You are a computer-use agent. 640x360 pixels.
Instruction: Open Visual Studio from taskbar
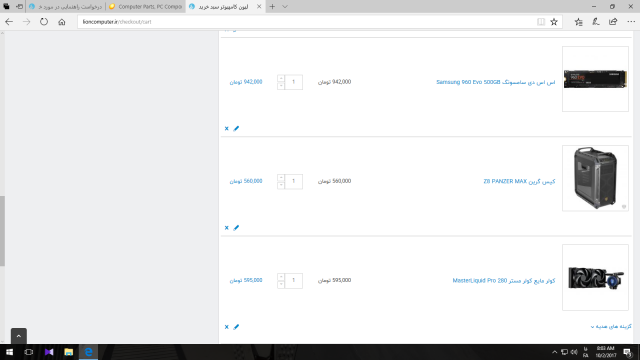(49, 352)
